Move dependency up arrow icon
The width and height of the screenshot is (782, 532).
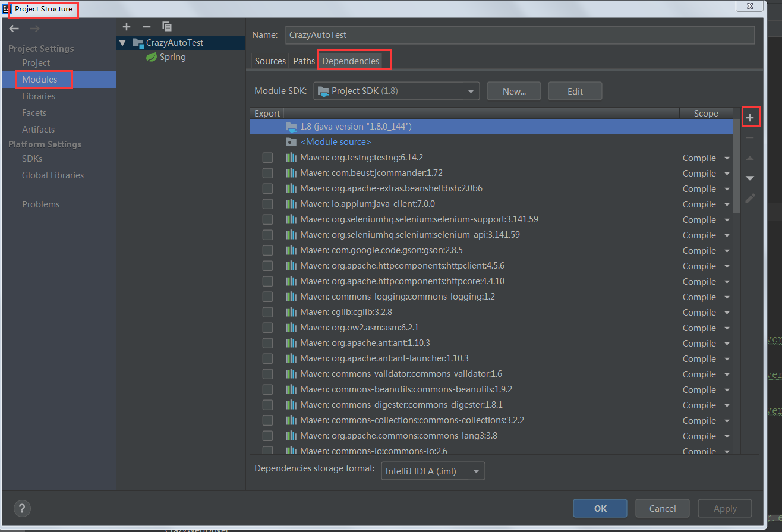click(x=750, y=158)
